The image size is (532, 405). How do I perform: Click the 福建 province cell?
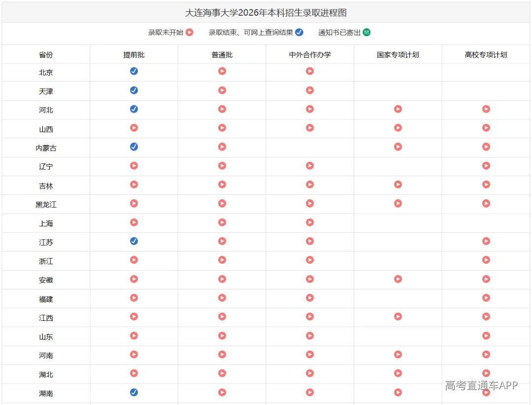(46, 299)
